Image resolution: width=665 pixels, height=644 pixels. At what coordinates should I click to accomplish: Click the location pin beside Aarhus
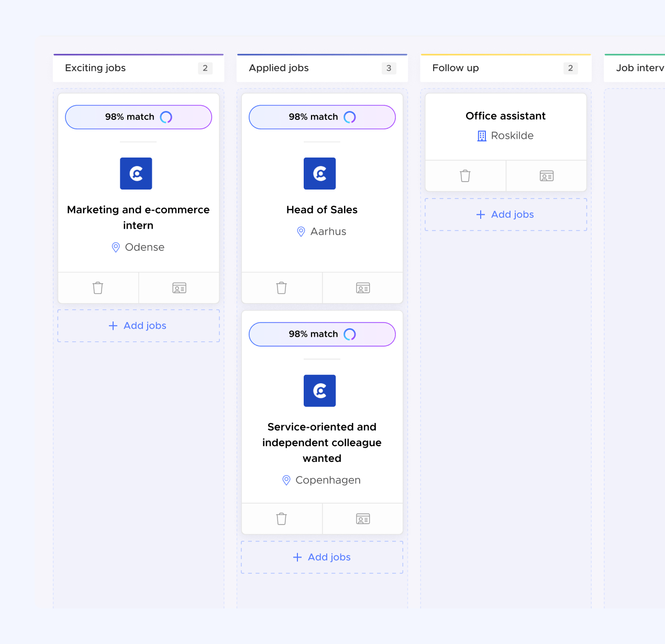click(x=301, y=231)
